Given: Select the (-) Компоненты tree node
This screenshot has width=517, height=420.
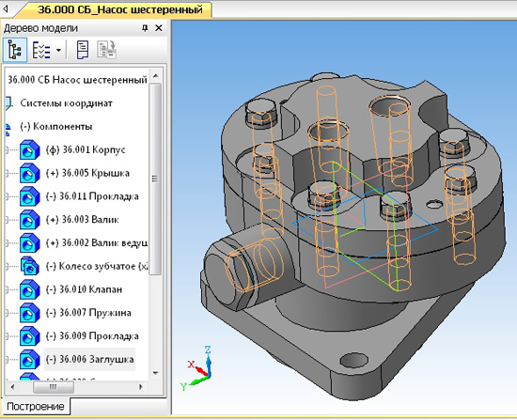Looking at the screenshot, I should (x=56, y=127).
